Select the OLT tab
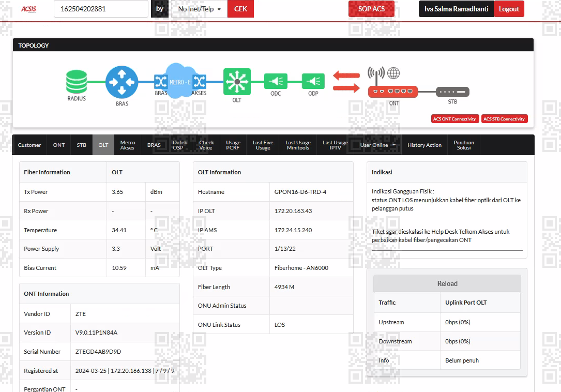 tap(103, 145)
